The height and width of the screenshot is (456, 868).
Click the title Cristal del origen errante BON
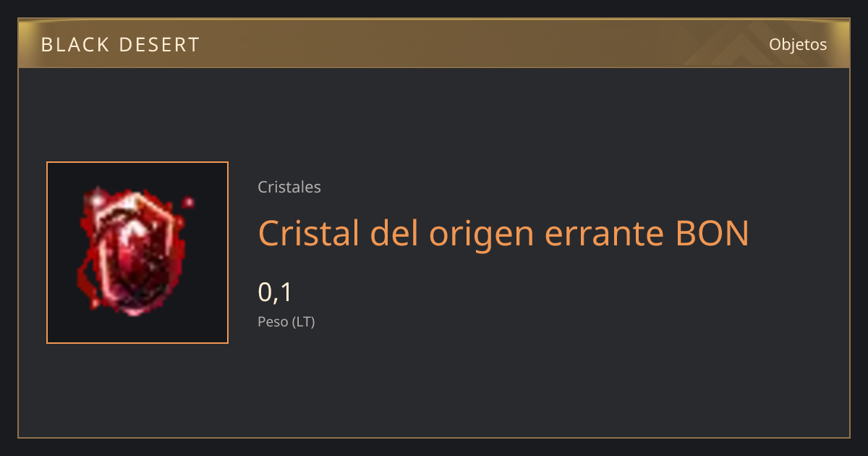tap(503, 234)
